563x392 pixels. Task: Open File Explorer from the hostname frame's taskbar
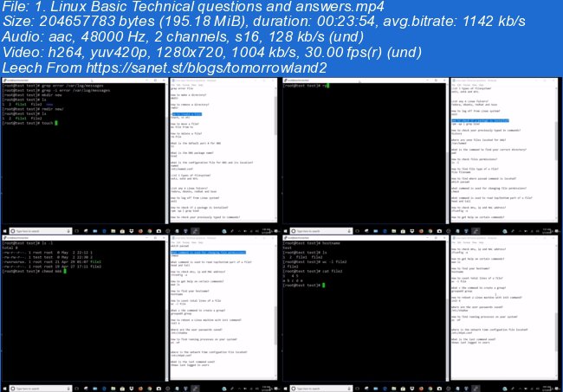pos(394,389)
